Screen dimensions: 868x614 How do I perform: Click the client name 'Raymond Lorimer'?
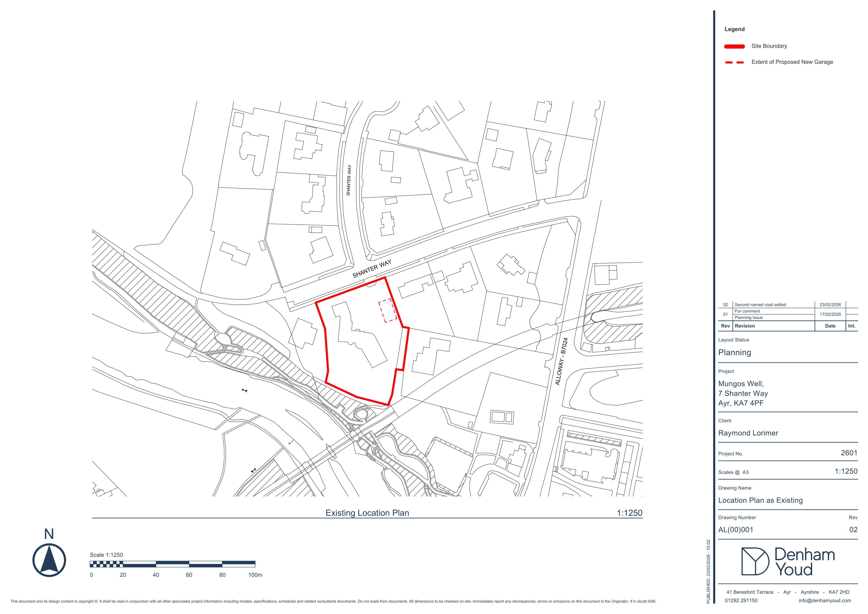(x=748, y=433)
